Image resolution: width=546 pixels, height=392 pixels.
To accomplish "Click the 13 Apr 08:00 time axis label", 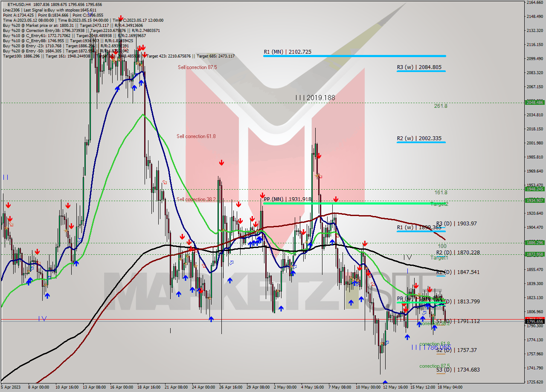I will [x=95, y=388].
